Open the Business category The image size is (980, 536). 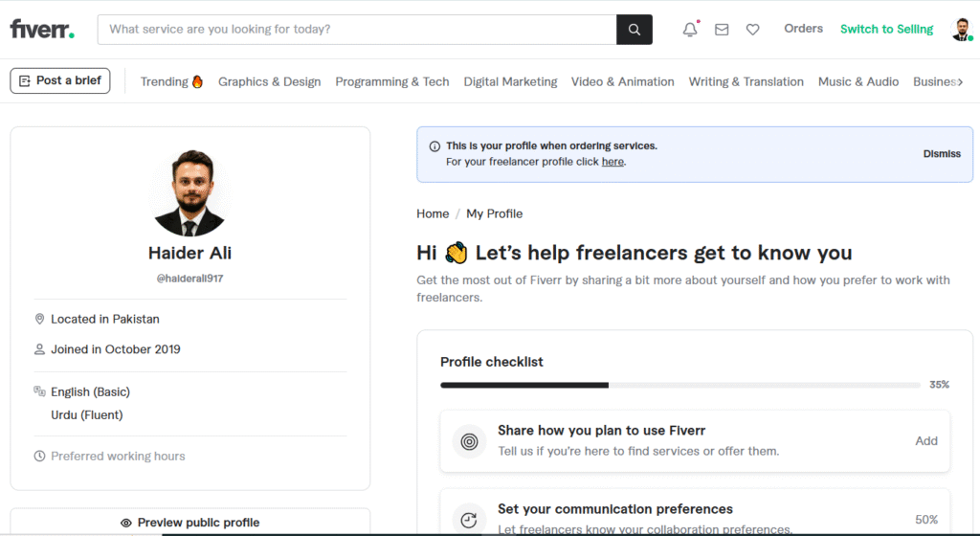tap(935, 82)
